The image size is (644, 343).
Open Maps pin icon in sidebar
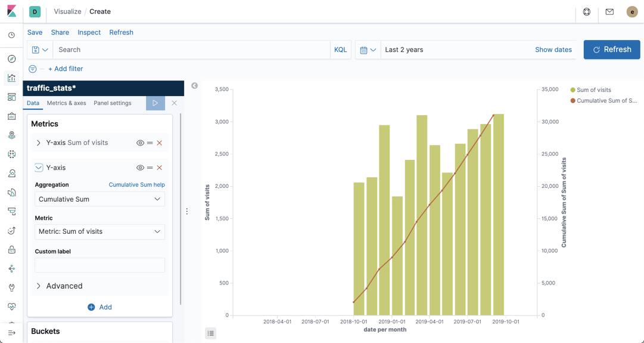click(11, 135)
